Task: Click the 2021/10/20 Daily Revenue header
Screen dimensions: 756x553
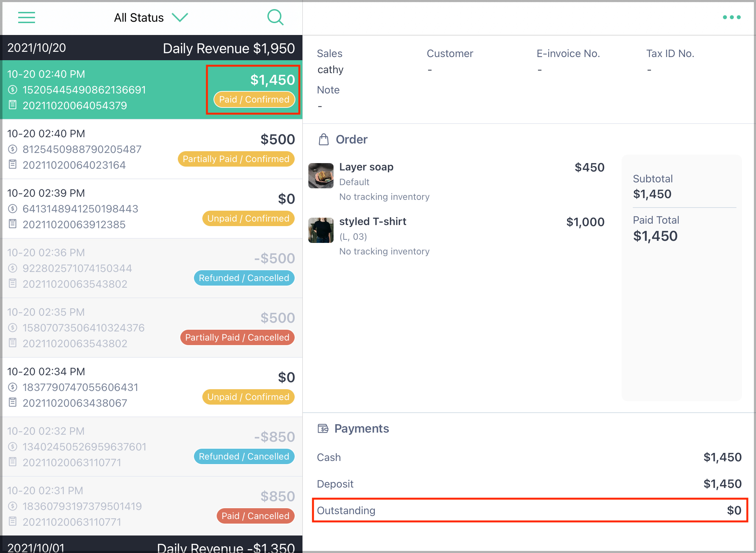Action: click(151, 48)
